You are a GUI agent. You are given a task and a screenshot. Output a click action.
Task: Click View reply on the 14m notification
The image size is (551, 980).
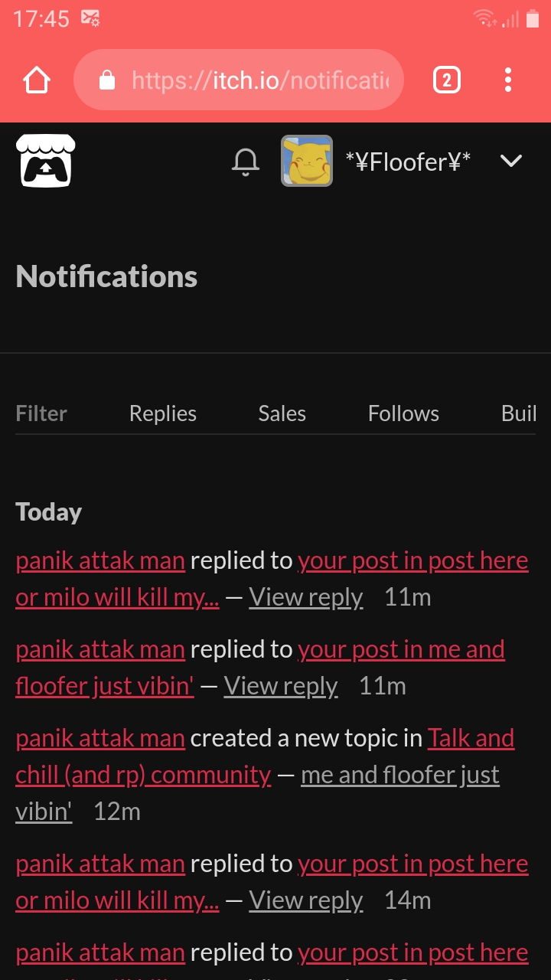tap(306, 900)
